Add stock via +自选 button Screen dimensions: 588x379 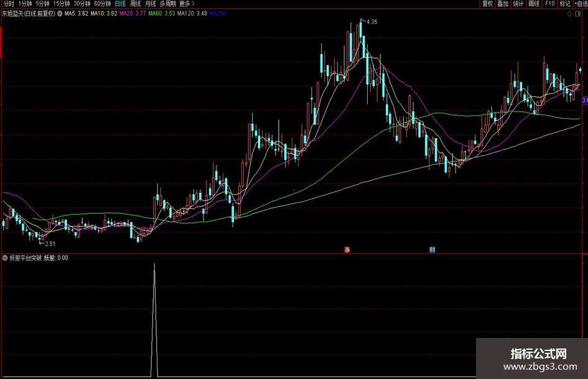[x=581, y=4]
